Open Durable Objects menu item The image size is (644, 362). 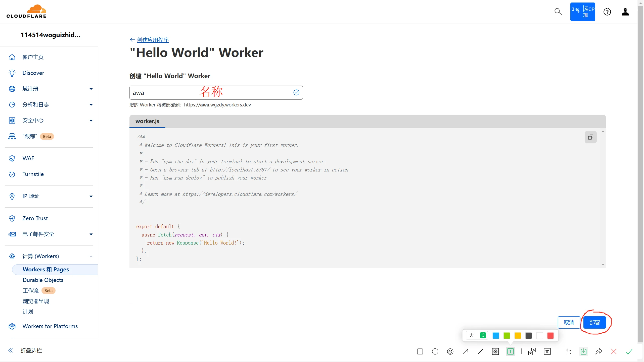(x=43, y=280)
